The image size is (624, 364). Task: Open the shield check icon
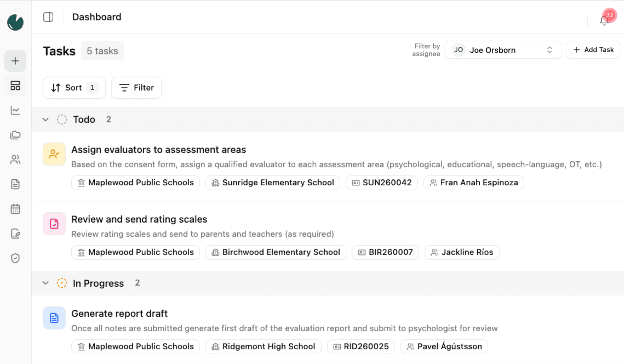15,258
